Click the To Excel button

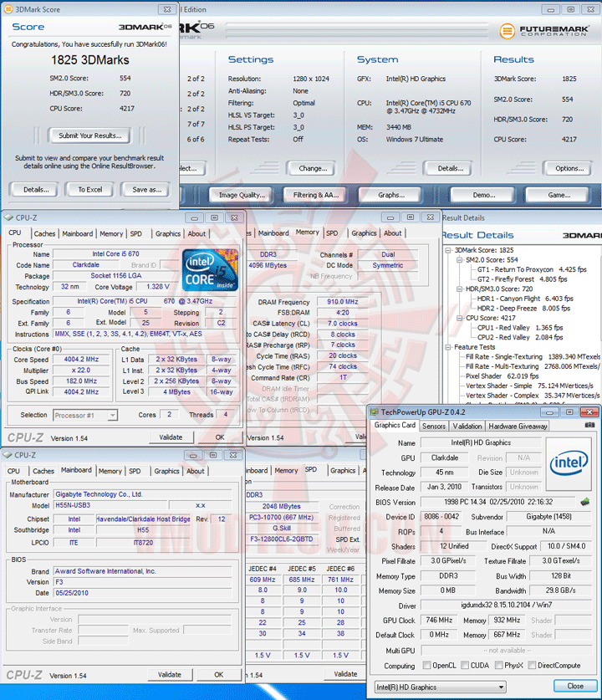90,190
